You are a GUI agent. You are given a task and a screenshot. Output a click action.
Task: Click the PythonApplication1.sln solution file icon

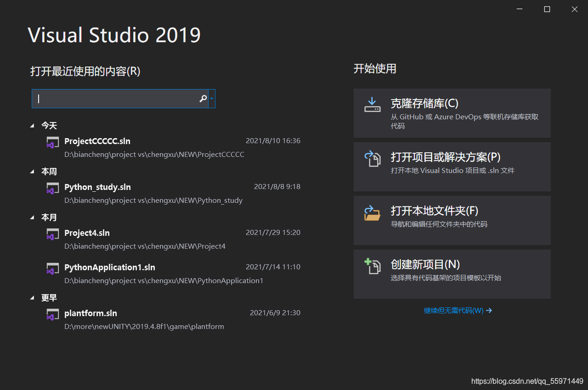point(52,268)
